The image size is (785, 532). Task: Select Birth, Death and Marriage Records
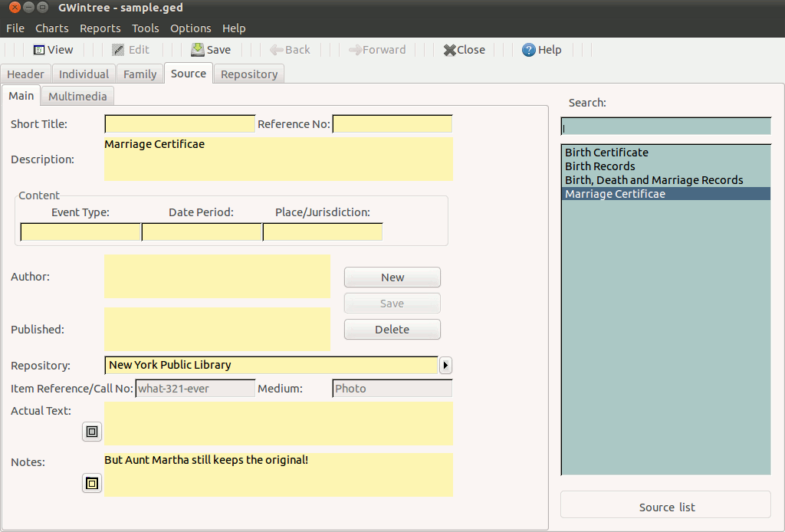coord(666,180)
